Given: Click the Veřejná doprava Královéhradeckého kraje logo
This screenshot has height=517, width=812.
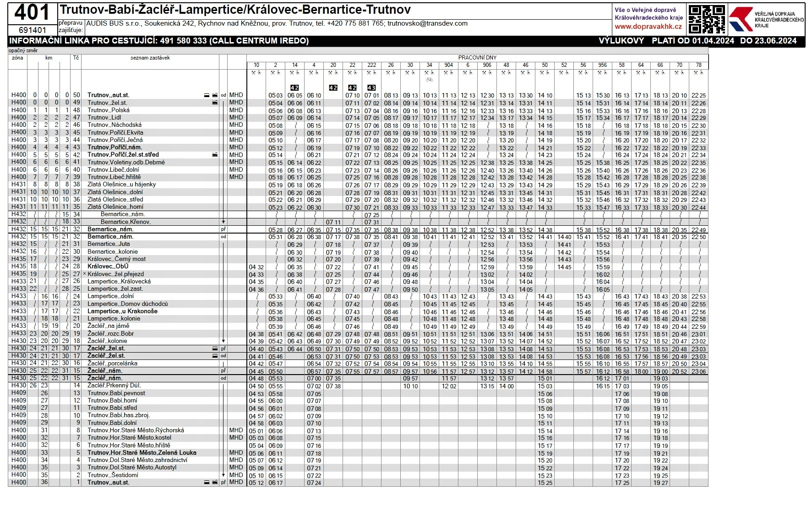Looking at the screenshot, I should click(x=766, y=20).
